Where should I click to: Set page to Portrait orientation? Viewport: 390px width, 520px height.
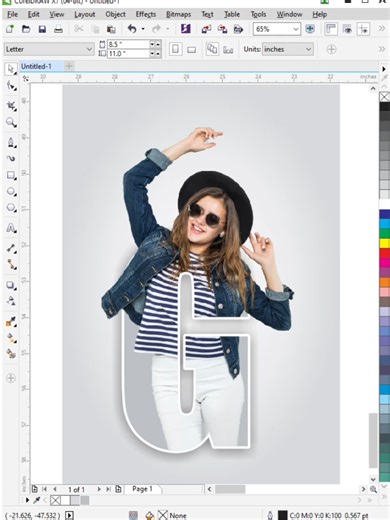175,49
